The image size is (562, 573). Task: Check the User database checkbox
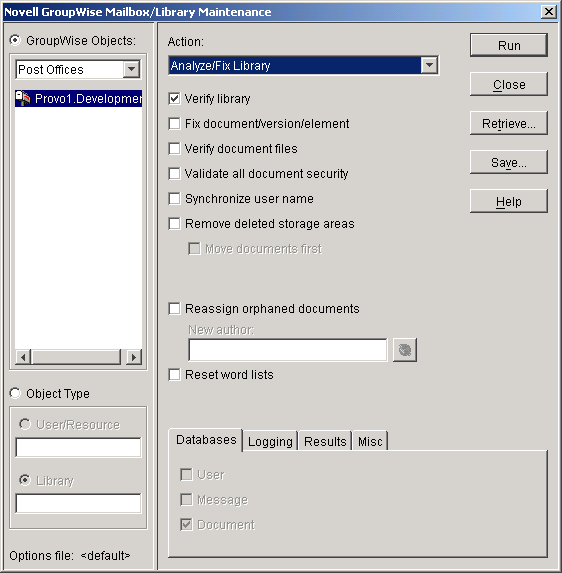coord(186,475)
